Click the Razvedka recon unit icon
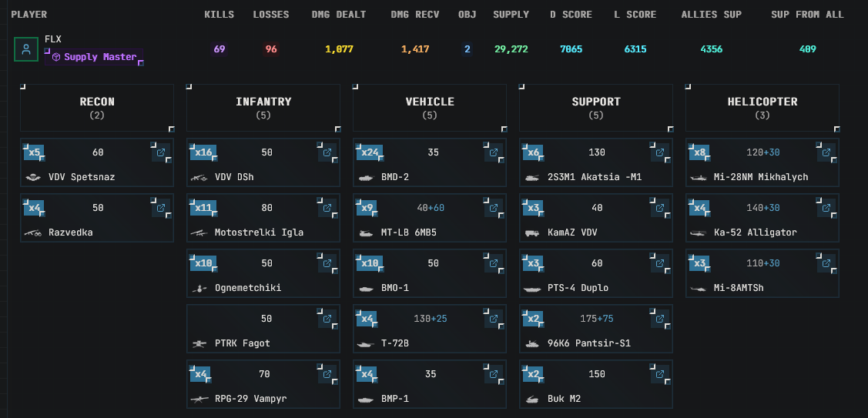Screen dimensions: 868x418 pyautogui.click(x=32, y=232)
